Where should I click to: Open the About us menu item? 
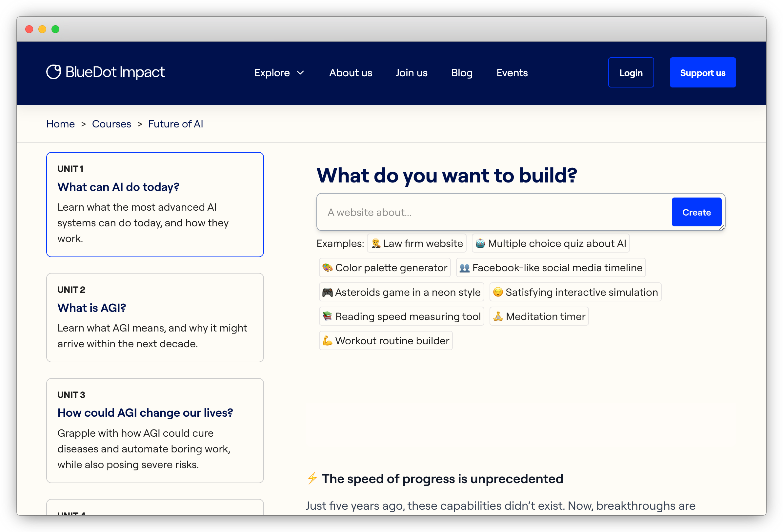[351, 72]
